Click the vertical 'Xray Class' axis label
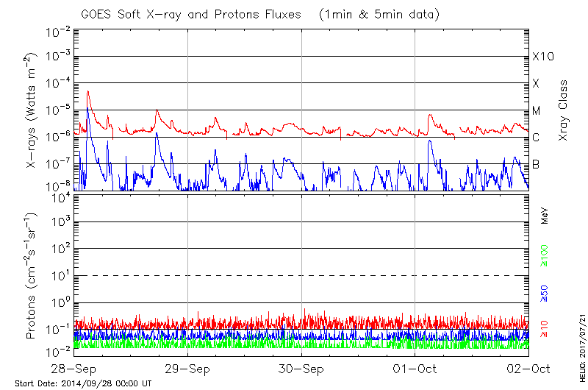This screenshot has width=588, height=390. 564,110
